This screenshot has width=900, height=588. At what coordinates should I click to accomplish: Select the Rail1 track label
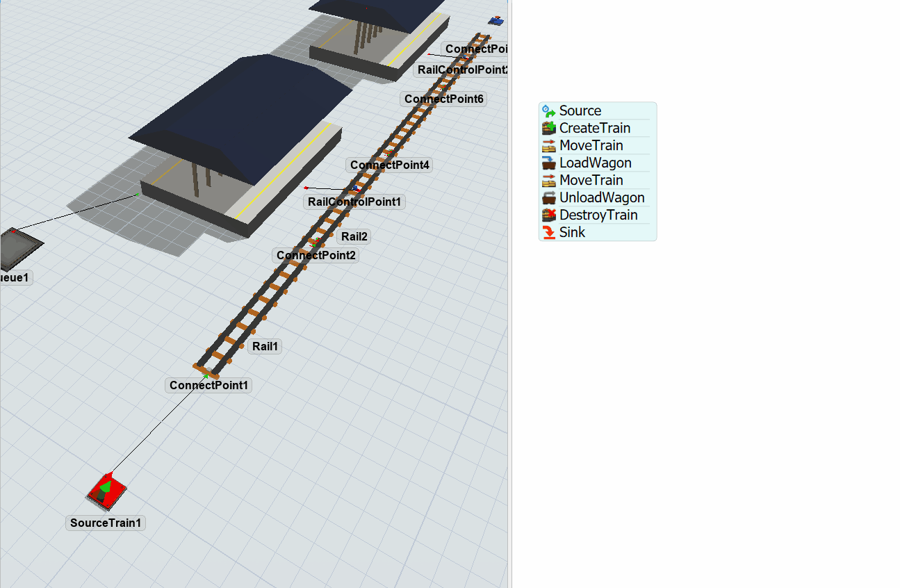click(265, 346)
